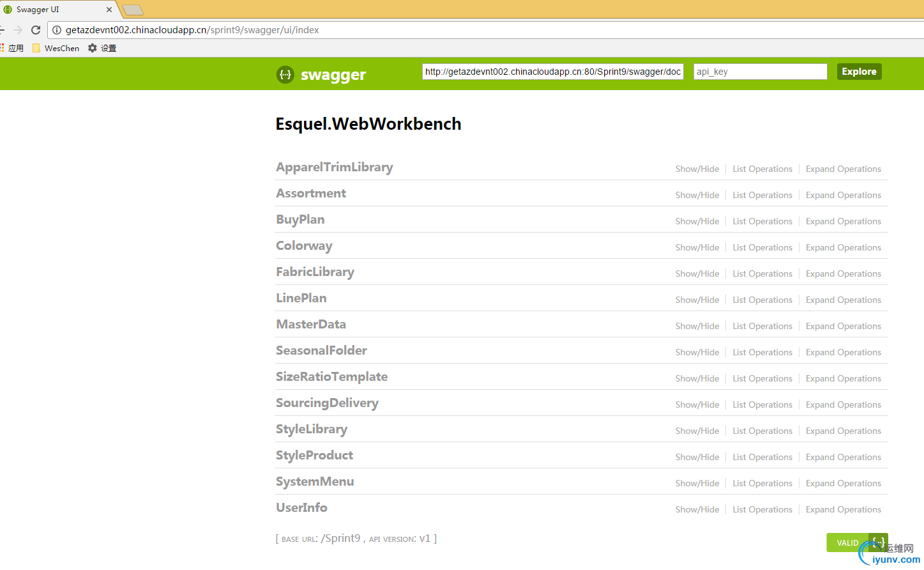
Task: Expand Operations for SeasonalFolder
Action: pos(844,352)
